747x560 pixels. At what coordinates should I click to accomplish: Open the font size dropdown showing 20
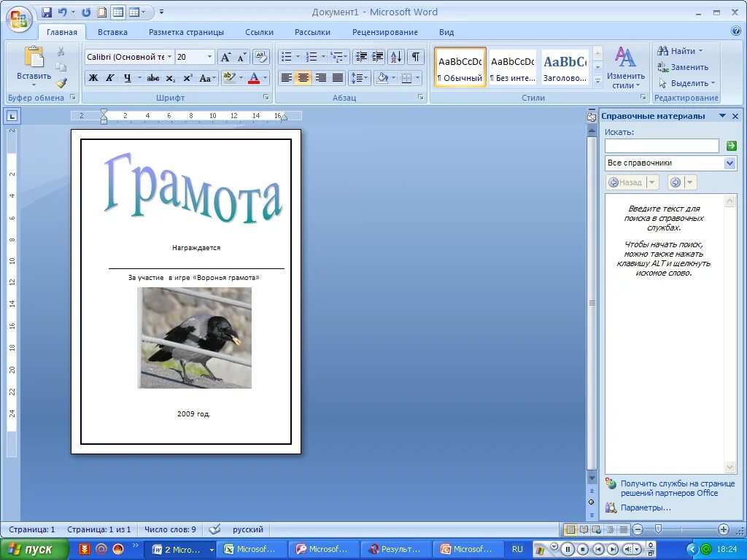(209, 57)
